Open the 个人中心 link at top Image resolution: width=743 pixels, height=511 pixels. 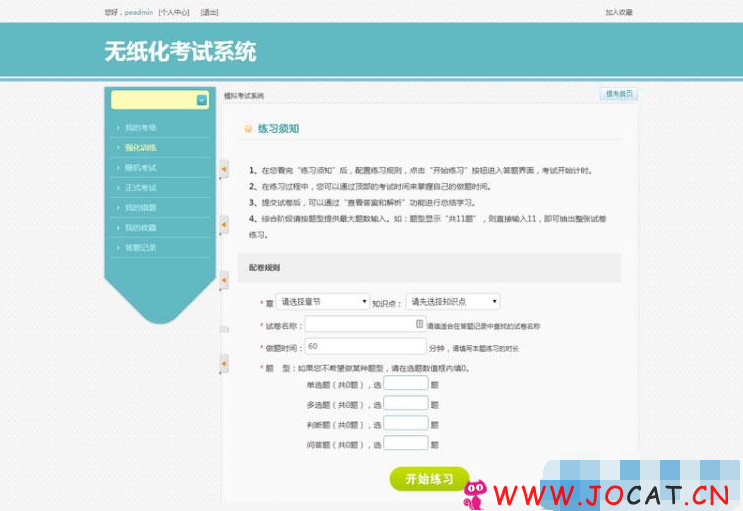click(x=174, y=12)
